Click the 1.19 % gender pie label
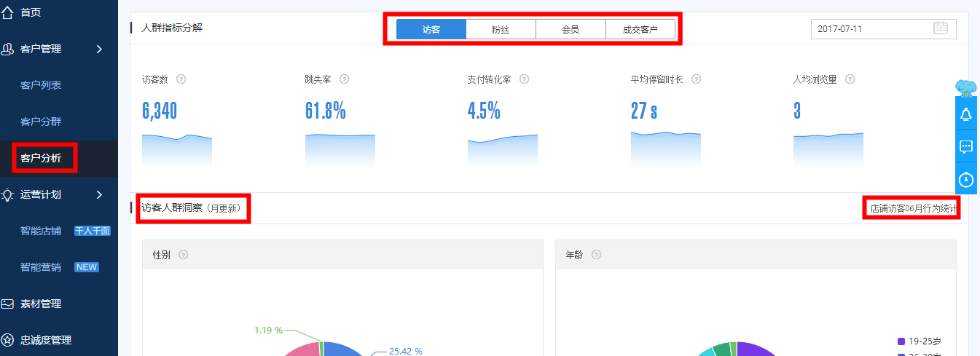Viewport: 980px width, 356px height. pyautogui.click(x=268, y=330)
